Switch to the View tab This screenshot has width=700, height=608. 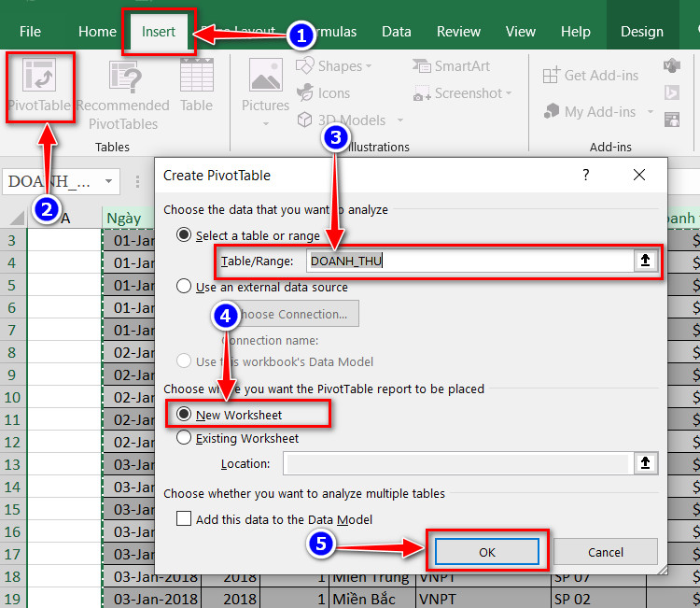click(x=521, y=31)
